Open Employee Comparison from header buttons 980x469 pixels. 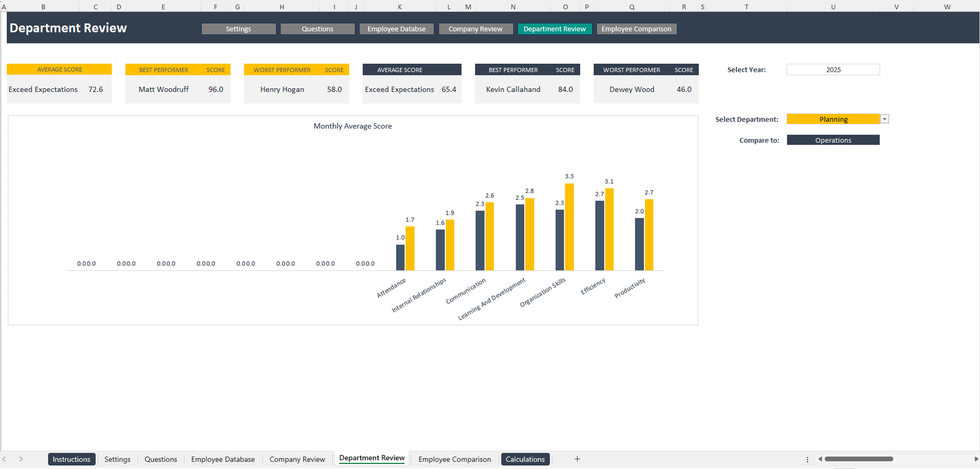coord(636,29)
